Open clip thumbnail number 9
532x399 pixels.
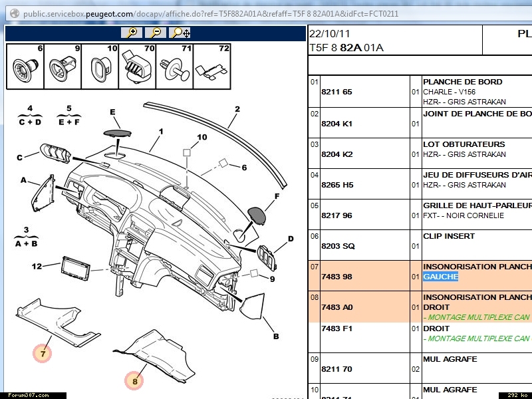click(63, 66)
